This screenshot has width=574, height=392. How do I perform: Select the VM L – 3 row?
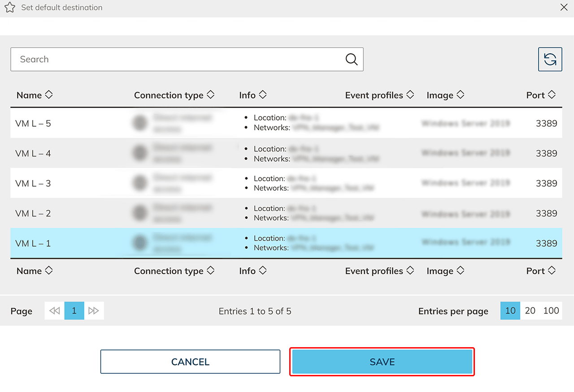pos(33,183)
